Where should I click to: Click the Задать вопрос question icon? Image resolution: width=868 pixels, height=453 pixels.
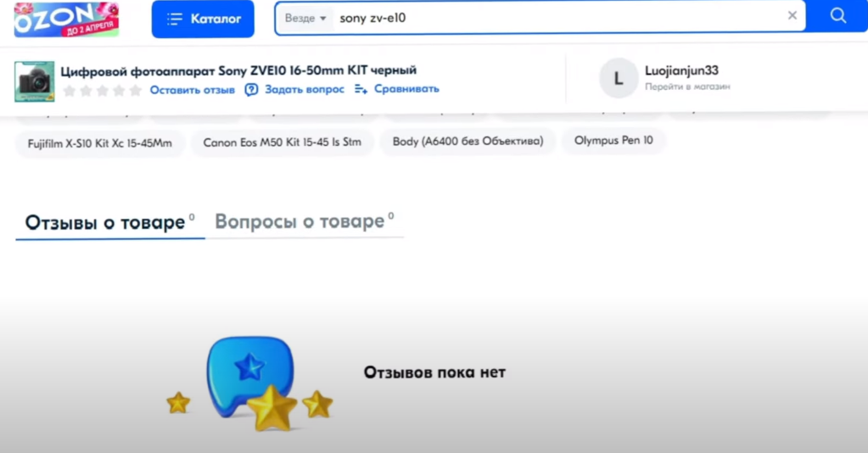(251, 90)
